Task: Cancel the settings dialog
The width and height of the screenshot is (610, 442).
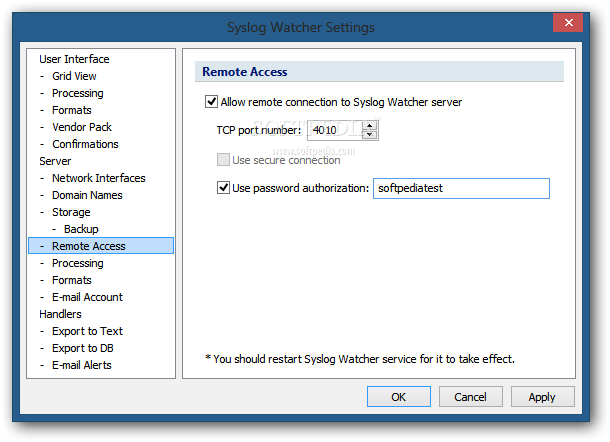Action: click(470, 396)
